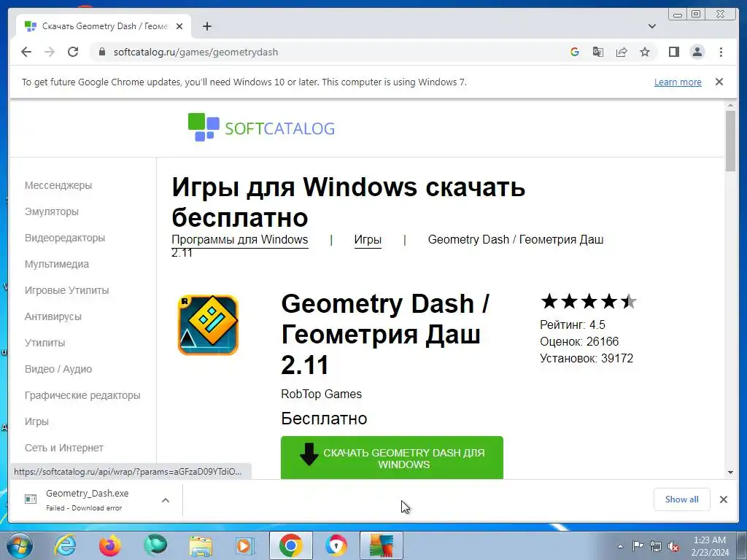Open Эмуляторы category
Viewport: 747px width, 560px height.
[52, 211]
